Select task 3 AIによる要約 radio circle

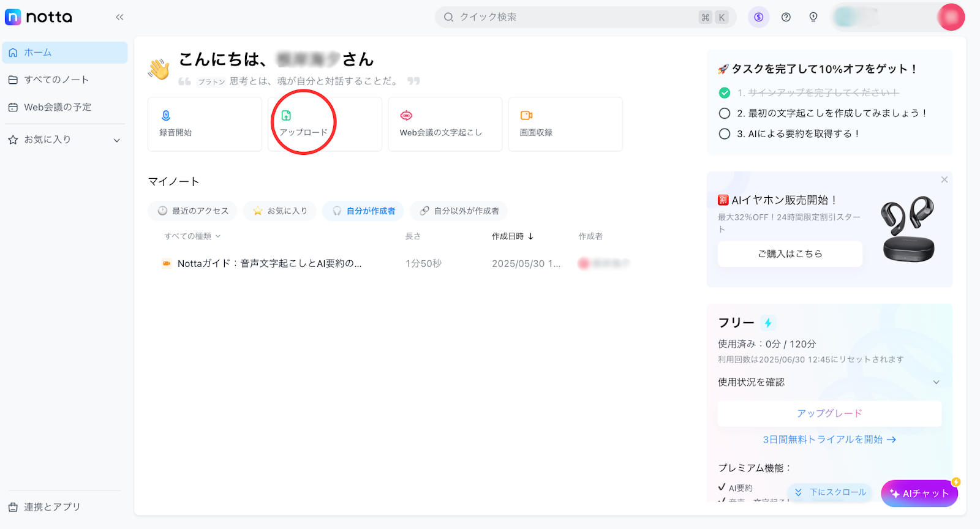725,134
